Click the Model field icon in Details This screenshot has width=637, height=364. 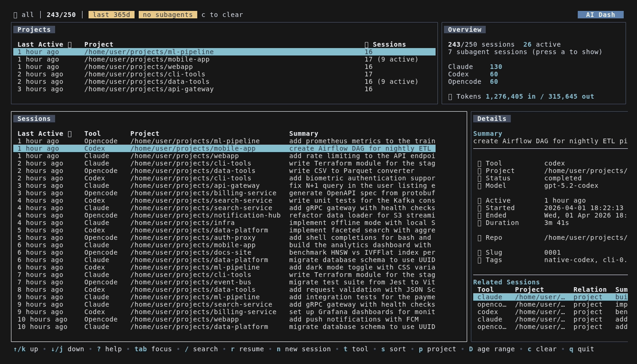(x=480, y=186)
